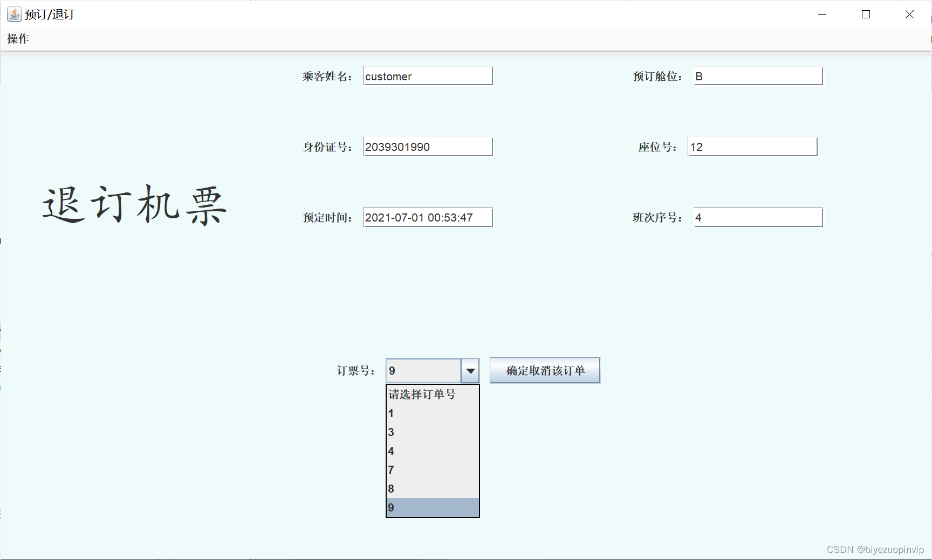The height and width of the screenshot is (560, 932).
Task: Click the Java icon in title bar
Action: click(14, 14)
